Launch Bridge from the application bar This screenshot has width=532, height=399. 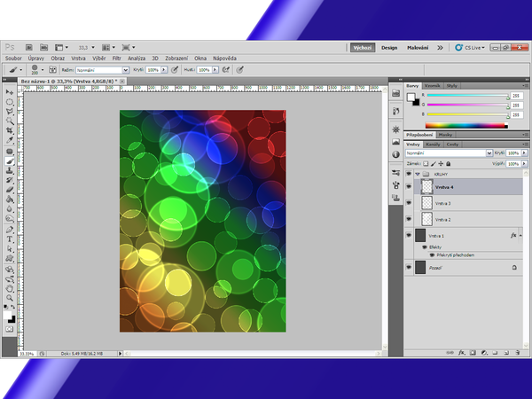[x=28, y=47]
